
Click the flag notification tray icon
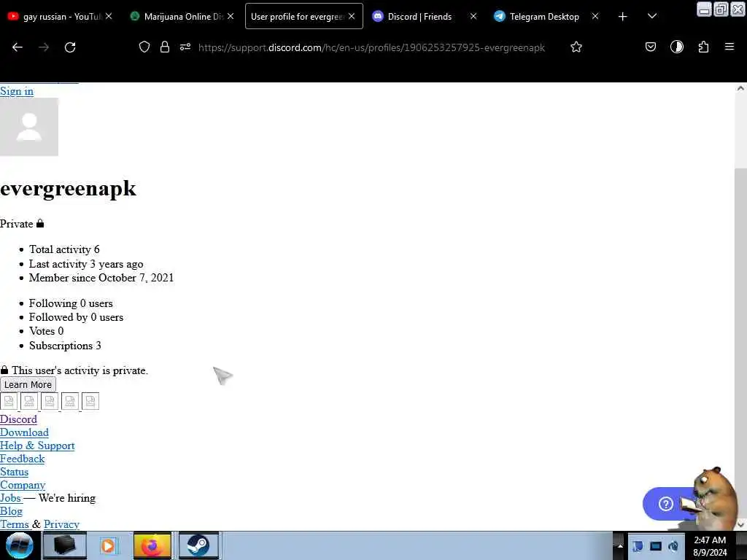(x=638, y=546)
